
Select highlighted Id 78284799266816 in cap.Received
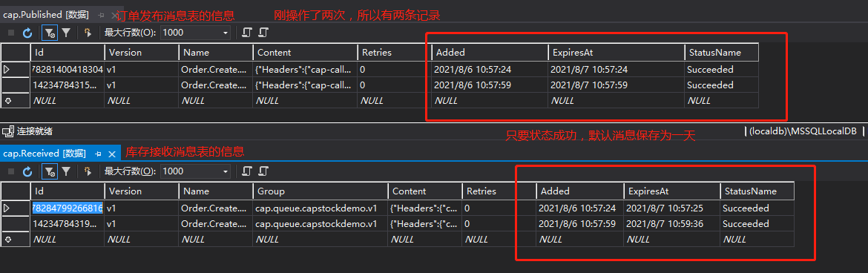68,208
